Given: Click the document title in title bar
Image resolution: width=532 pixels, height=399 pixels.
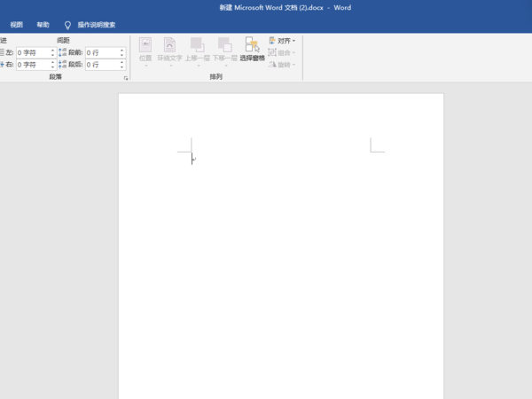Looking at the screenshot, I should pyautogui.click(x=285, y=7).
